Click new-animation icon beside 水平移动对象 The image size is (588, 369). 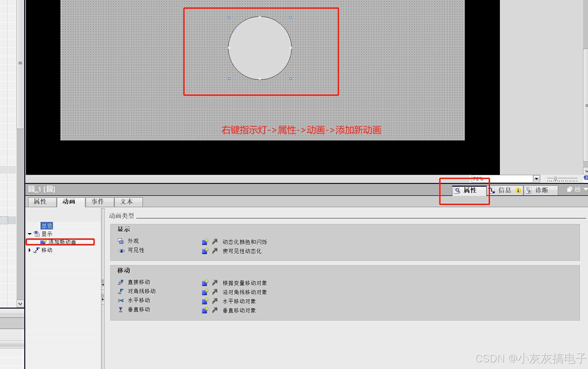click(x=205, y=301)
